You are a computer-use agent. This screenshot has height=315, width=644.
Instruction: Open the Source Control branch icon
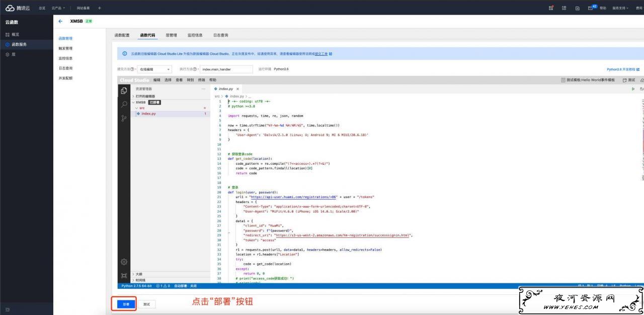click(x=124, y=119)
